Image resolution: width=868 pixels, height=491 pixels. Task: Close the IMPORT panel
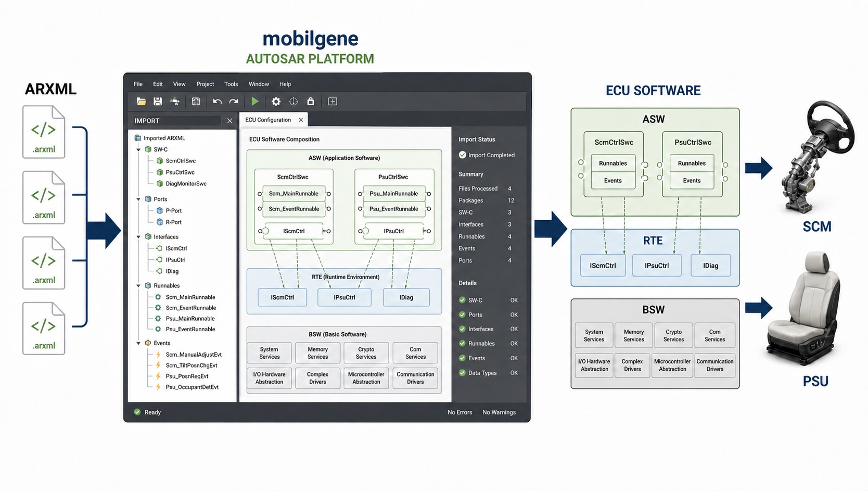(229, 121)
